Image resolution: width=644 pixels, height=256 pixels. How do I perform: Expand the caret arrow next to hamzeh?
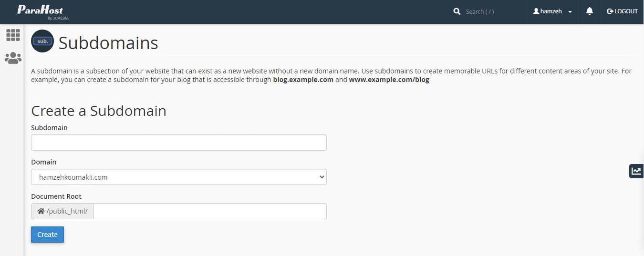pos(570,12)
